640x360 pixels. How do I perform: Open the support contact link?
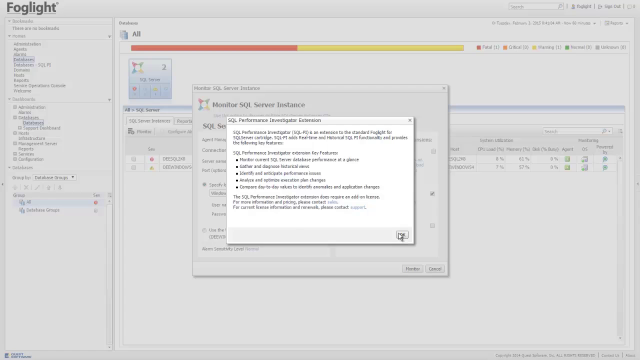pos(358,207)
